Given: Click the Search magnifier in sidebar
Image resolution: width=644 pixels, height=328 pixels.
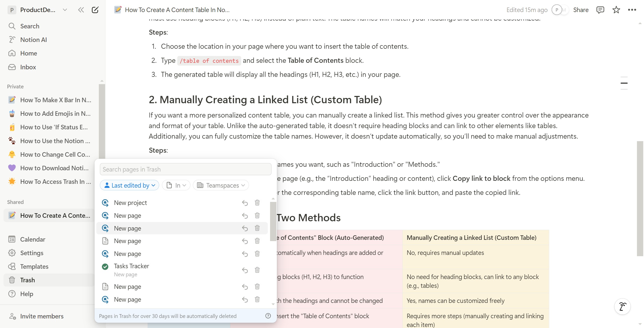Looking at the screenshot, I should 12,26.
